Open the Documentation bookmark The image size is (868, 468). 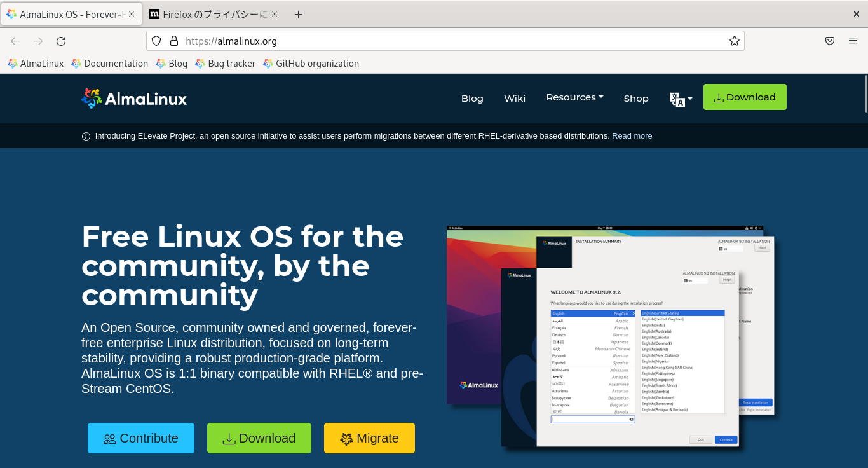click(x=109, y=64)
